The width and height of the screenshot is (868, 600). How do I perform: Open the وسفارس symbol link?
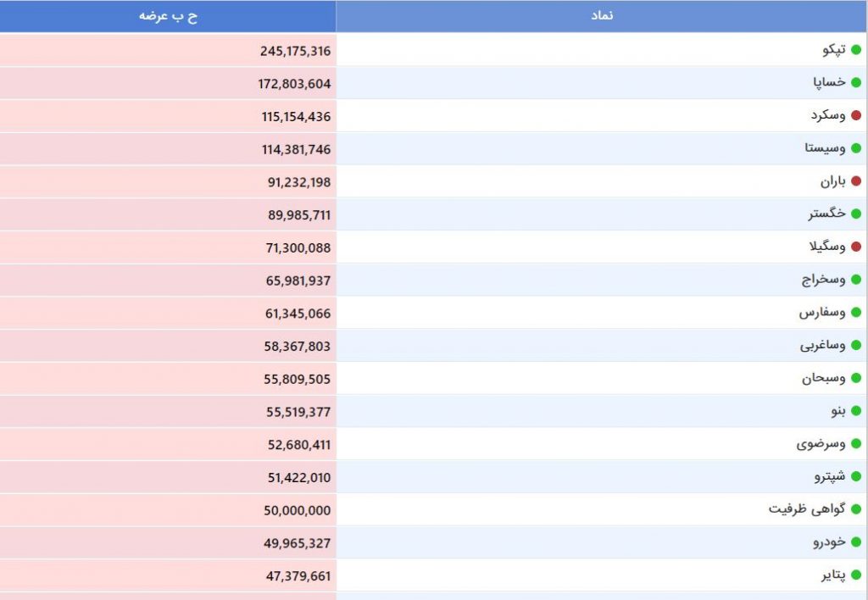(x=822, y=313)
